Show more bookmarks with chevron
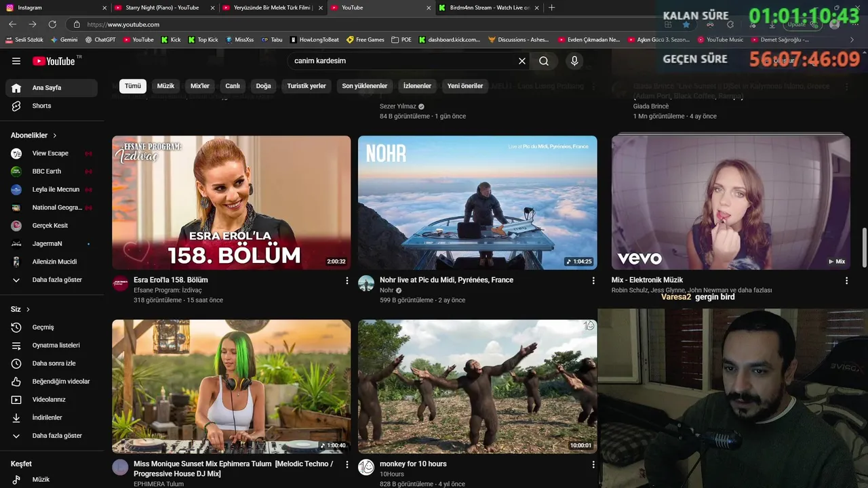 pos(852,40)
